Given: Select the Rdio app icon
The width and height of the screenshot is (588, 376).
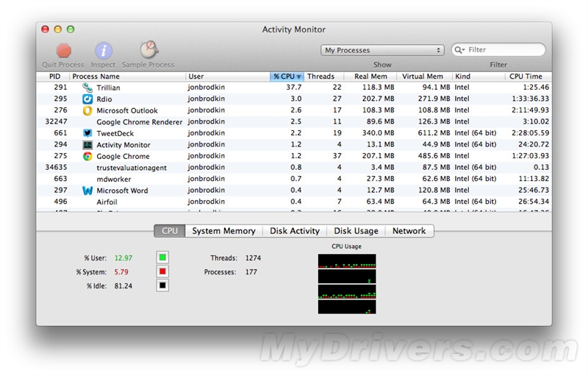Looking at the screenshot, I should pyautogui.click(x=87, y=99).
